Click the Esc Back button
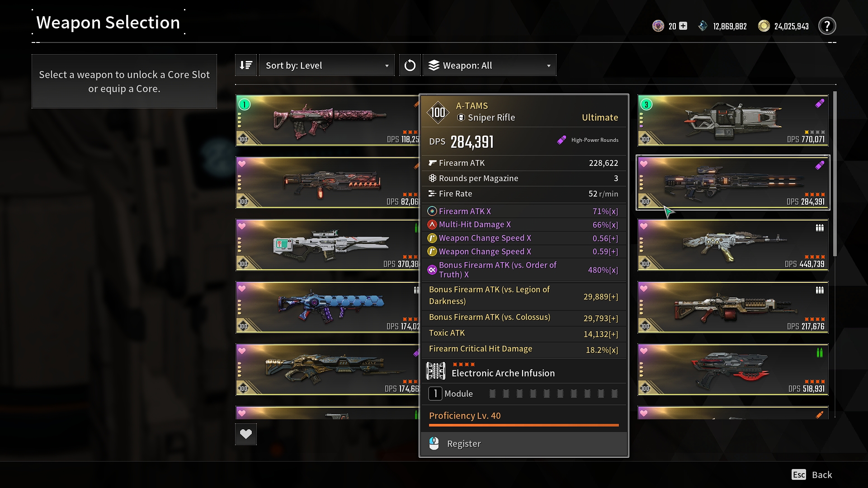 (812, 474)
